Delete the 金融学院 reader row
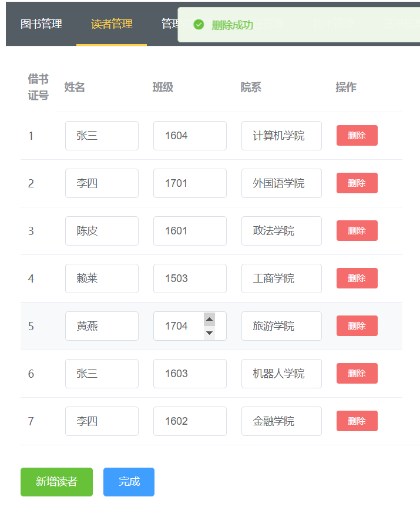420x507 pixels. pos(357,421)
